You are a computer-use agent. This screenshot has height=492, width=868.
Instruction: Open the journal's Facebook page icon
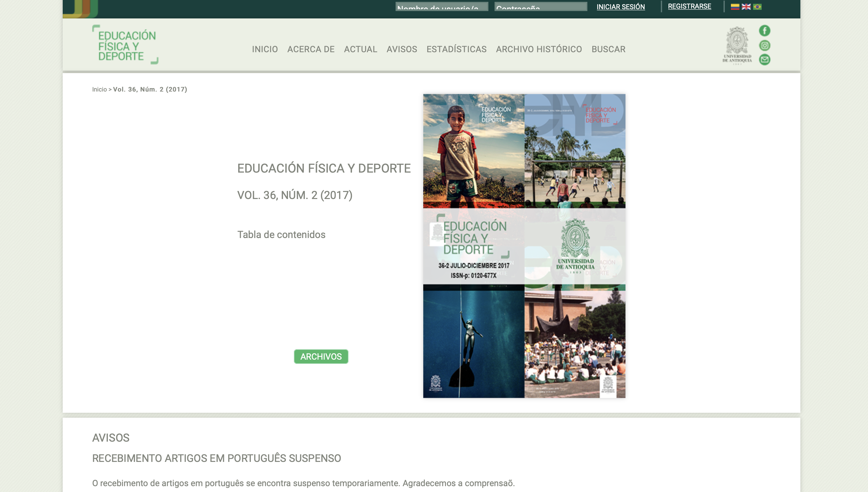click(764, 31)
